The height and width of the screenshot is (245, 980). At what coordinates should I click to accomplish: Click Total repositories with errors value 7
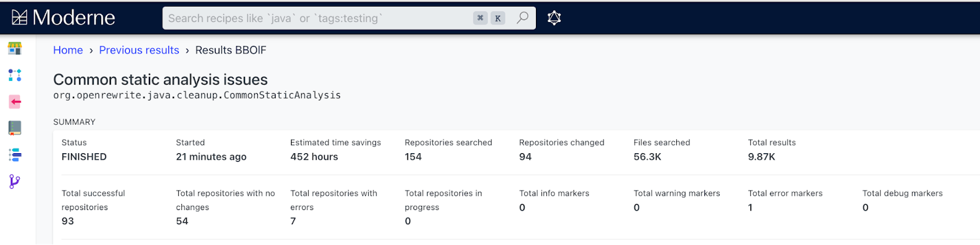point(293,221)
